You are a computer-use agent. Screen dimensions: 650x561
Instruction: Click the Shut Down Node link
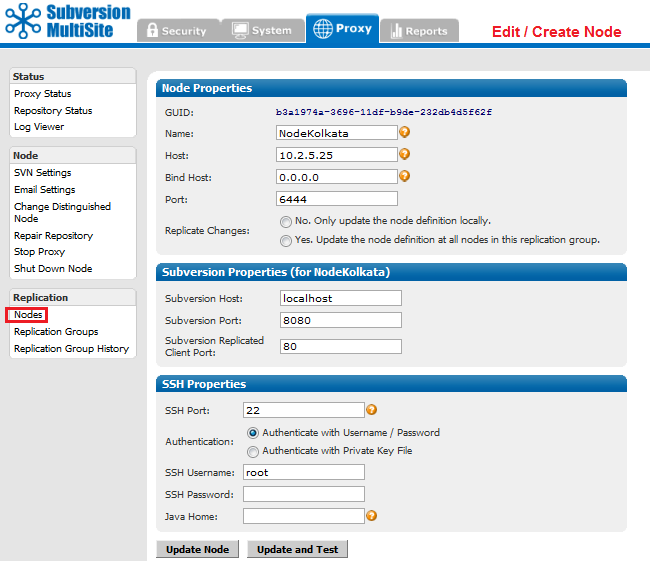click(53, 269)
